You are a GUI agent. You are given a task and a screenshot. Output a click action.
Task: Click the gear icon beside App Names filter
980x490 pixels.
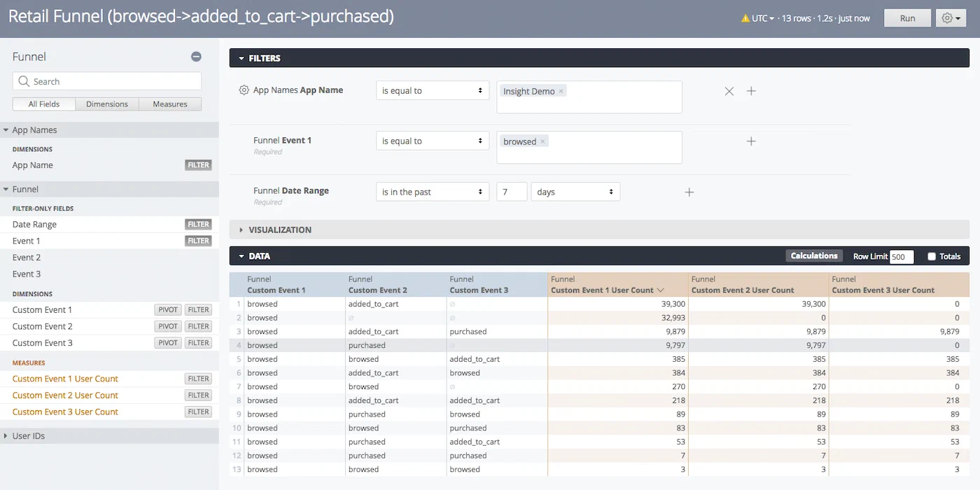point(244,90)
